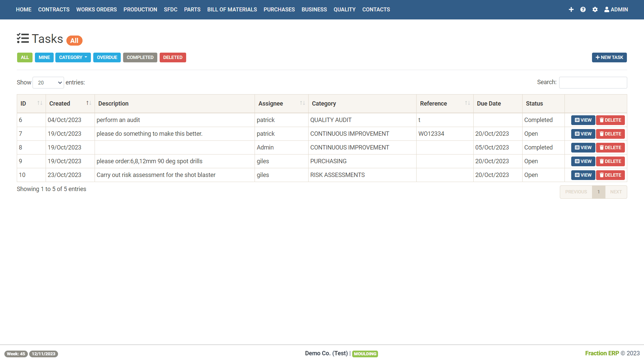
Task: Open the SFDC menu item
Action: 171,9
